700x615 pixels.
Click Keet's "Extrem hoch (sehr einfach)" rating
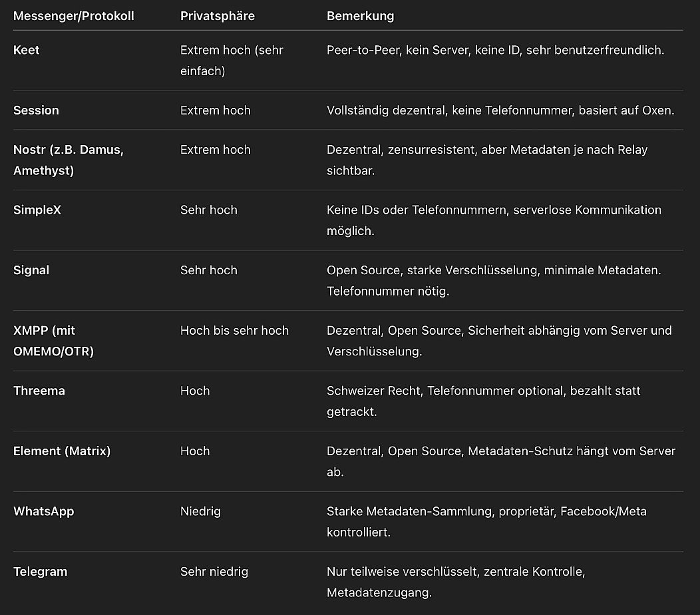[x=232, y=60]
